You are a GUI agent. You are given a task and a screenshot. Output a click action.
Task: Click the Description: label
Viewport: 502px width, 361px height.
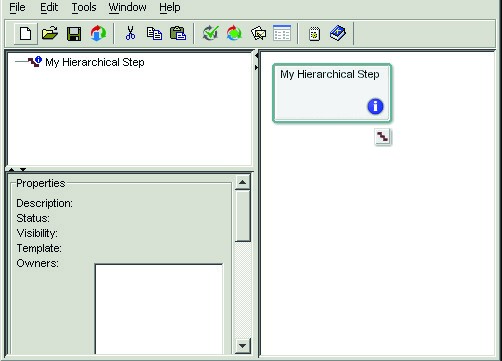point(44,203)
